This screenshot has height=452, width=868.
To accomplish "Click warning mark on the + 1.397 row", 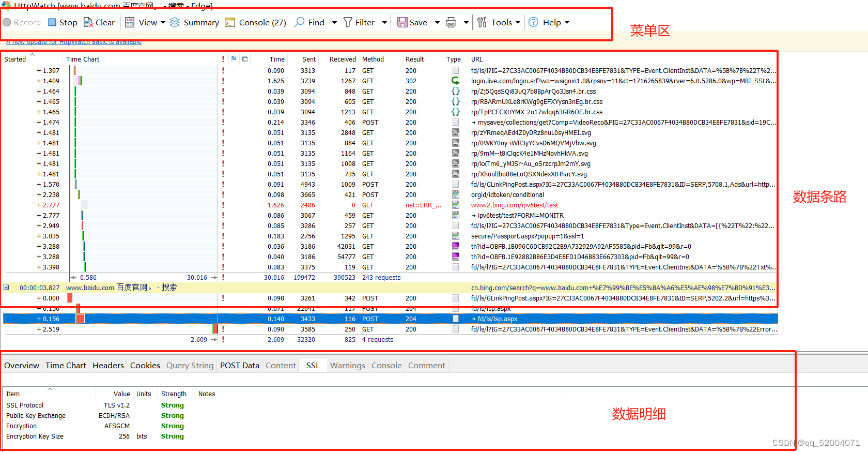I will coord(223,70).
